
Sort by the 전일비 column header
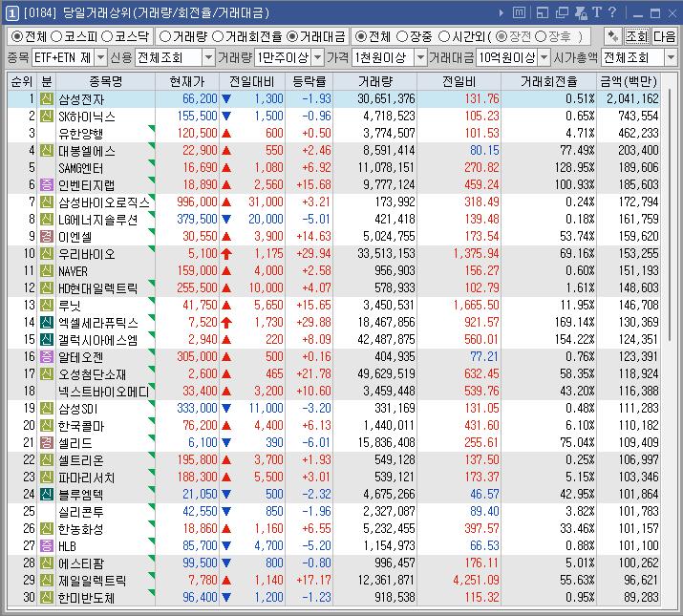pos(459,81)
